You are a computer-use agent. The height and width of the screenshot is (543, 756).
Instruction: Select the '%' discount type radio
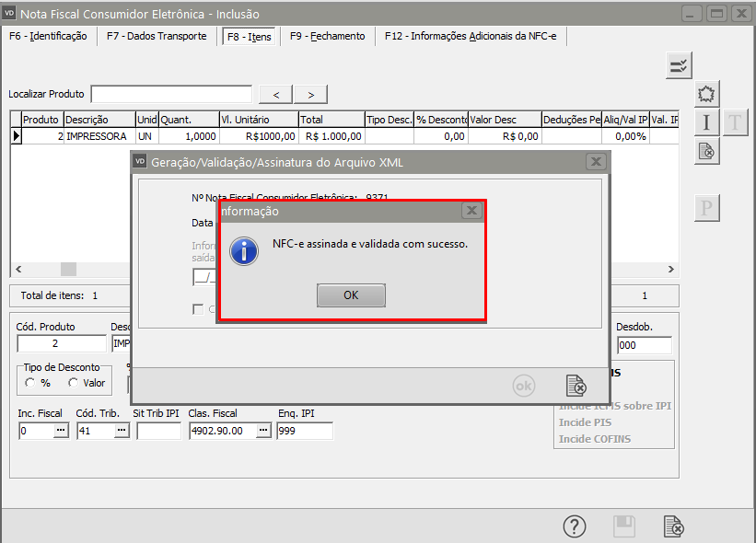(x=30, y=383)
